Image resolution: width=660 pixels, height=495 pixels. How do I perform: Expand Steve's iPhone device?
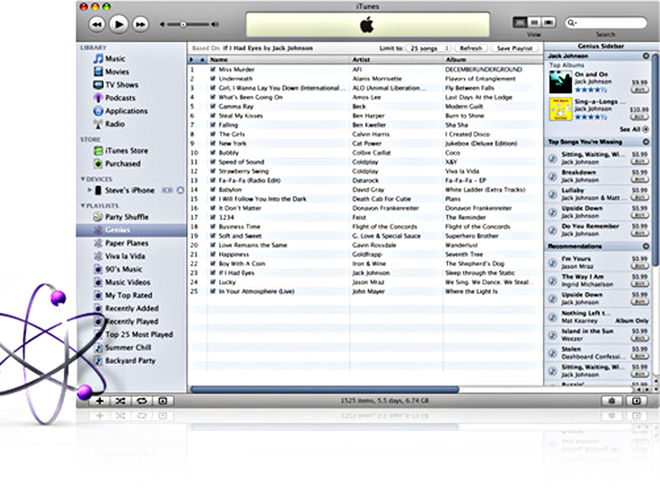pyautogui.click(x=89, y=190)
